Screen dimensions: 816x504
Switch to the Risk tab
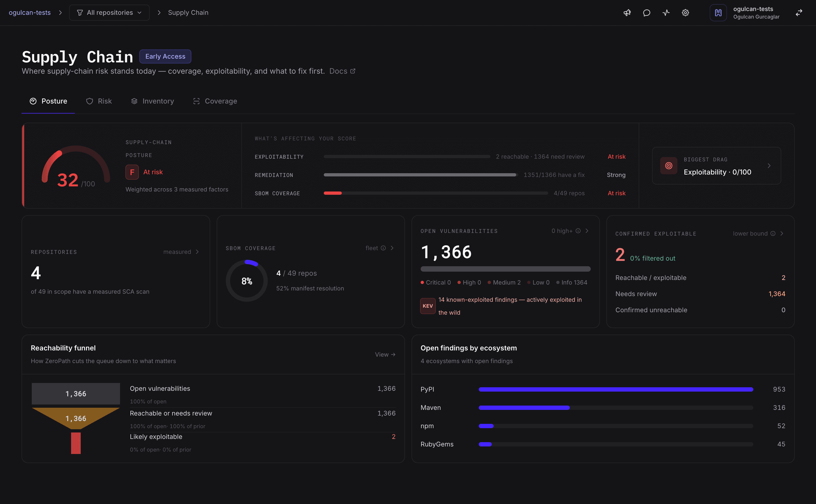[x=99, y=101]
